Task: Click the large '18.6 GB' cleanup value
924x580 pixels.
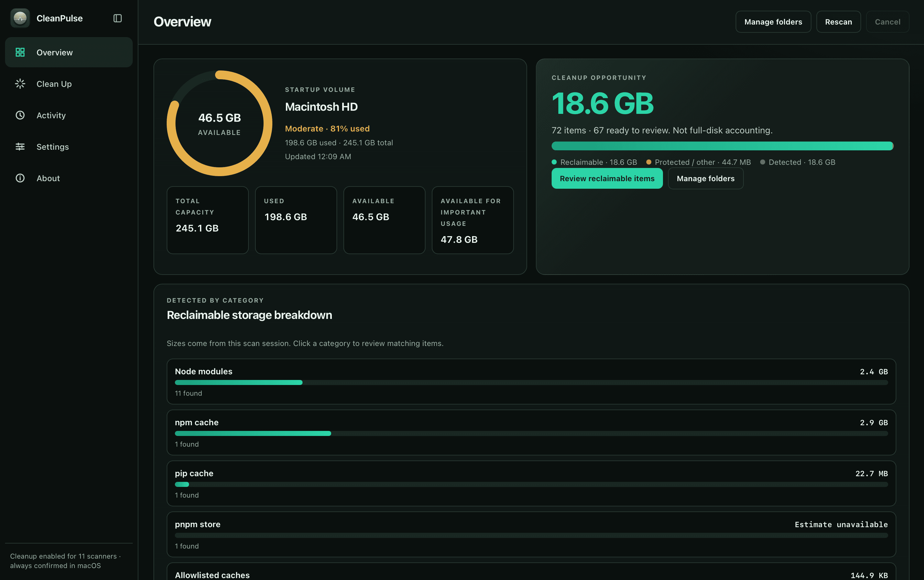Action: click(x=603, y=103)
